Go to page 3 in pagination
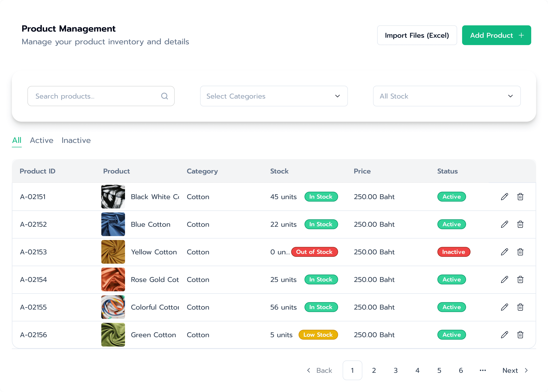548x392 pixels. click(x=396, y=370)
